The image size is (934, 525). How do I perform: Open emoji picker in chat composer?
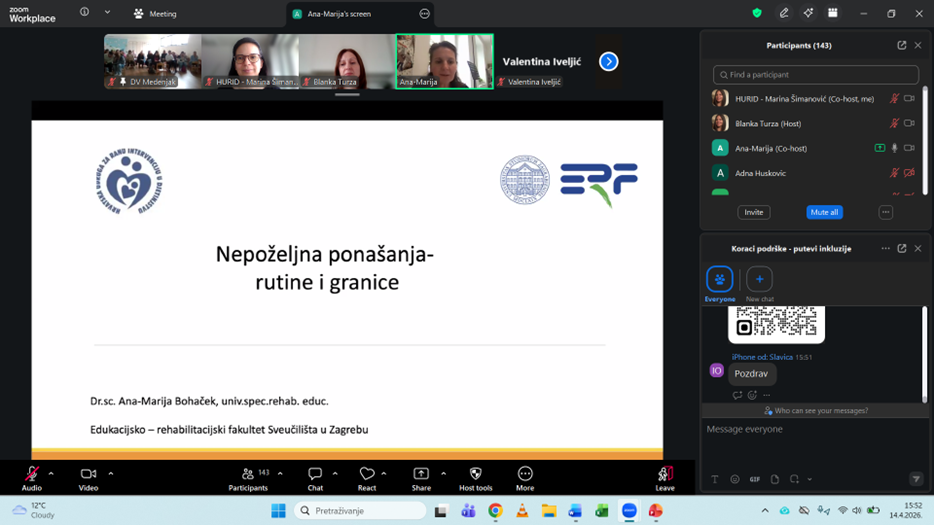point(735,479)
